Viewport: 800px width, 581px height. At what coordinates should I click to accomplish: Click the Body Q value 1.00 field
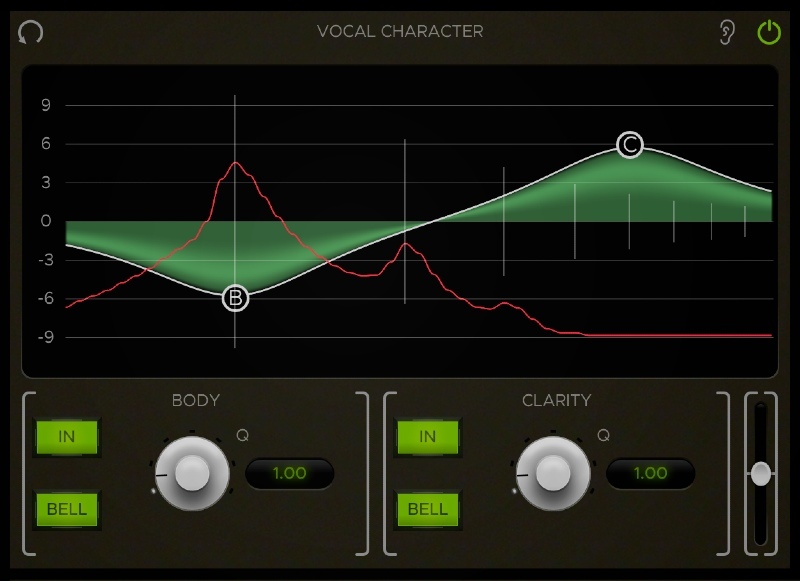pyautogui.click(x=290, y=473)
